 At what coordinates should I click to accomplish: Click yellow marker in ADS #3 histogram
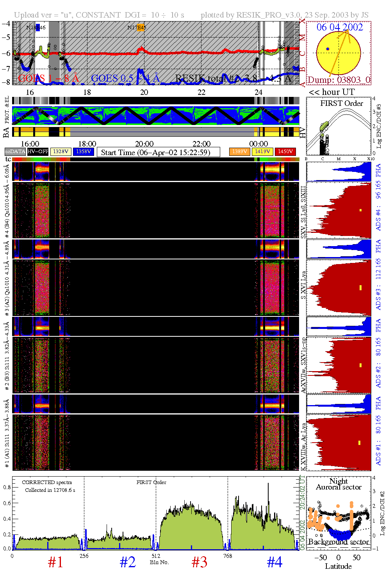pyautogui.click(x=360, y=288)
